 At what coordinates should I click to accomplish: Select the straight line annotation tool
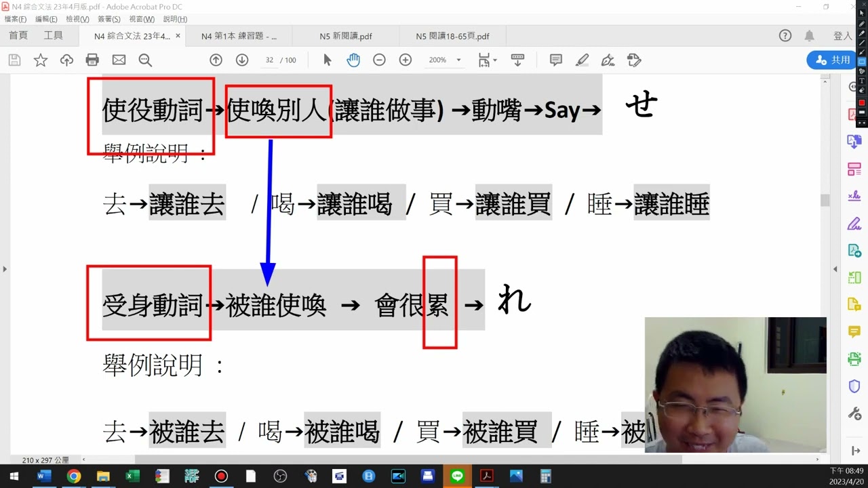tap(862, 43)
